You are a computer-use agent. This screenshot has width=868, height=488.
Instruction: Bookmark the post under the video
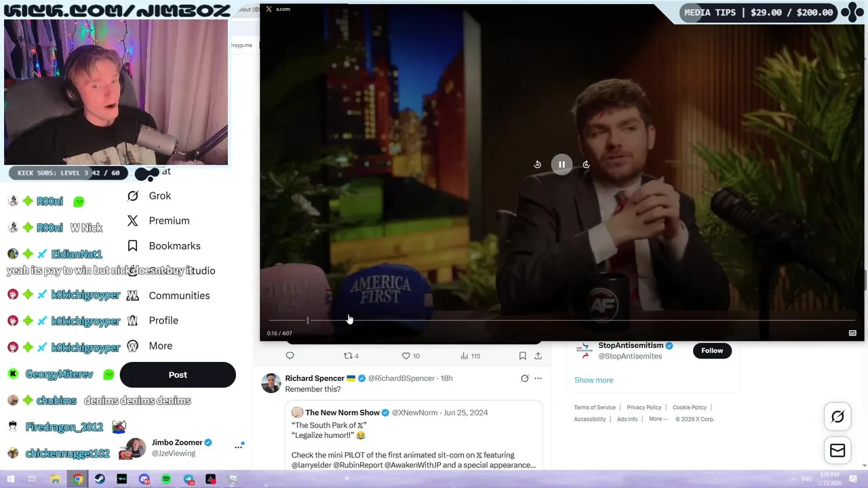click(522, 356)
